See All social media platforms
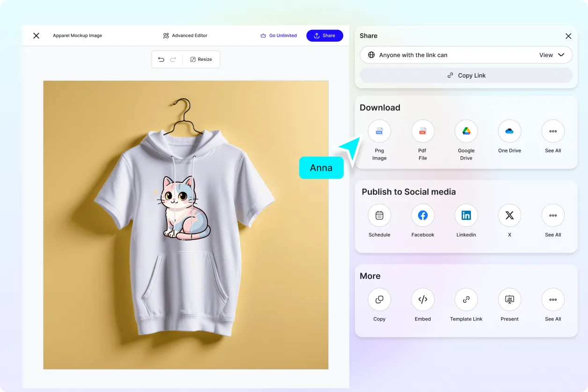This screenshot has height=392, width=588. (553, 215)
